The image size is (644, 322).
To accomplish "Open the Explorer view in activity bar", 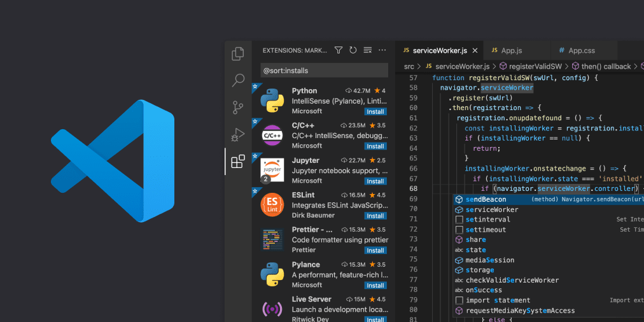I will coord(238,54).
